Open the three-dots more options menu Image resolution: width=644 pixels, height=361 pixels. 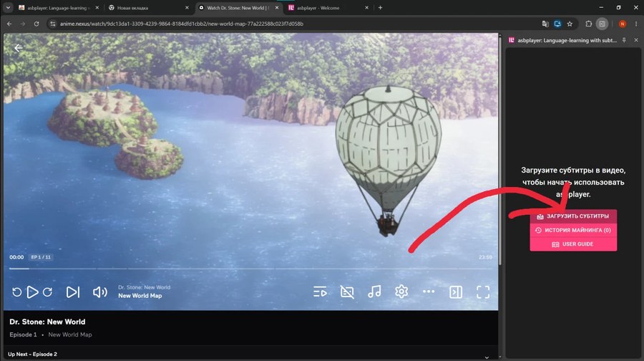[x=429, y=292]
